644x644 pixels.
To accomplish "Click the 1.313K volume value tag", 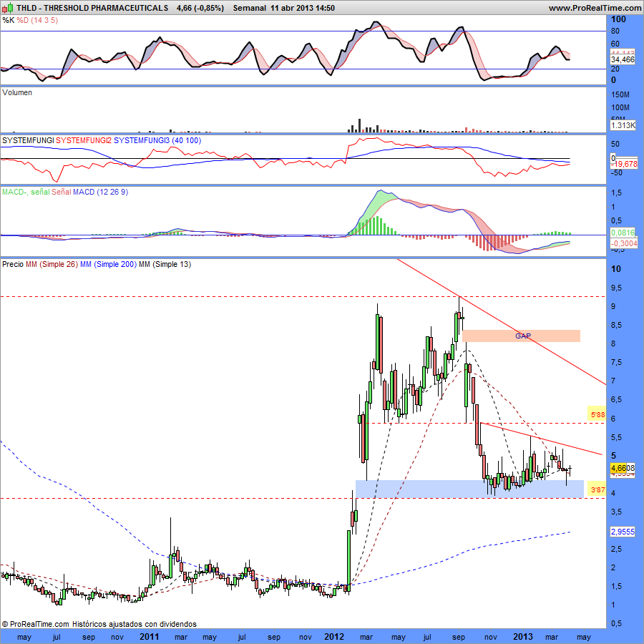I will [x=623, y=125].
